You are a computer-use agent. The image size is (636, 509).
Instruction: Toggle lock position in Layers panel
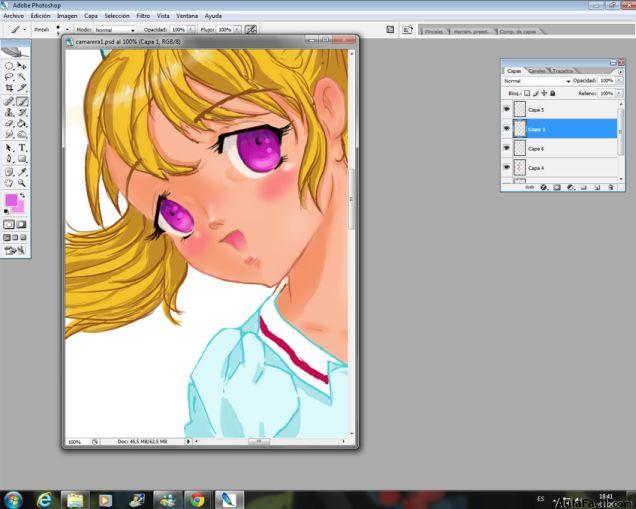coord(544,93)
